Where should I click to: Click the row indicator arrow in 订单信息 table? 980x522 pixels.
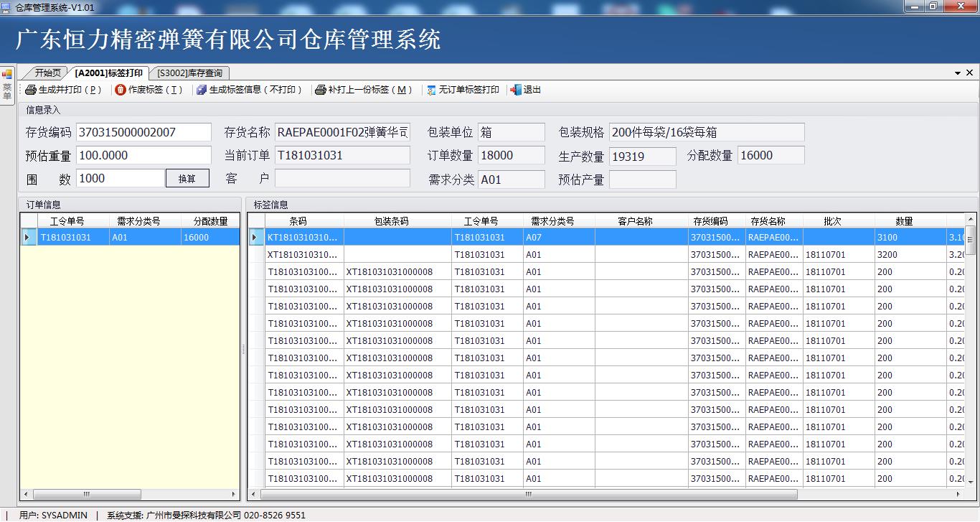click(28, 237)
